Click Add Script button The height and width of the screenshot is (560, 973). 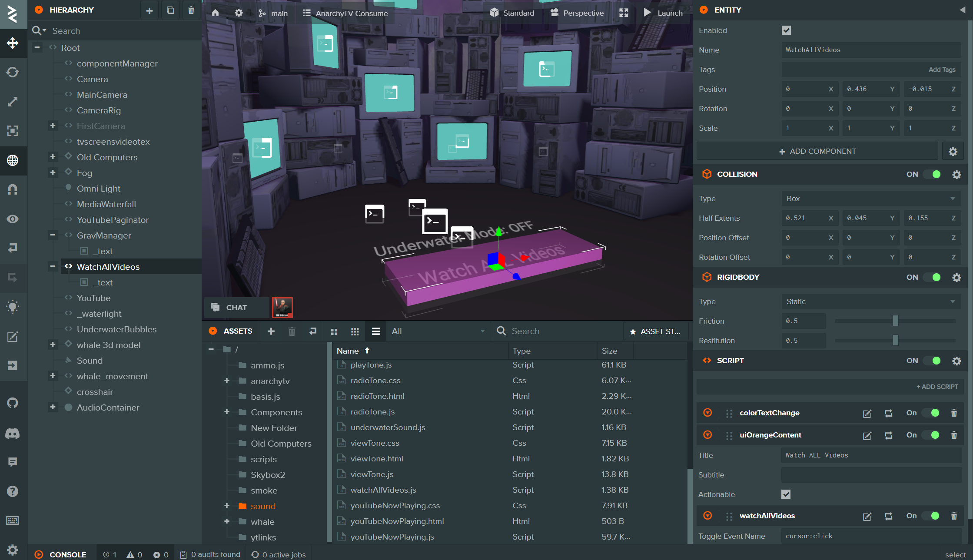(937, 387)
